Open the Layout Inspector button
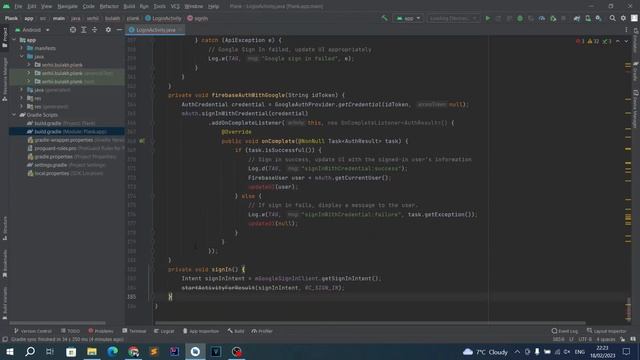640x360 pixels. pyautogui.click(x=607, y=331)
